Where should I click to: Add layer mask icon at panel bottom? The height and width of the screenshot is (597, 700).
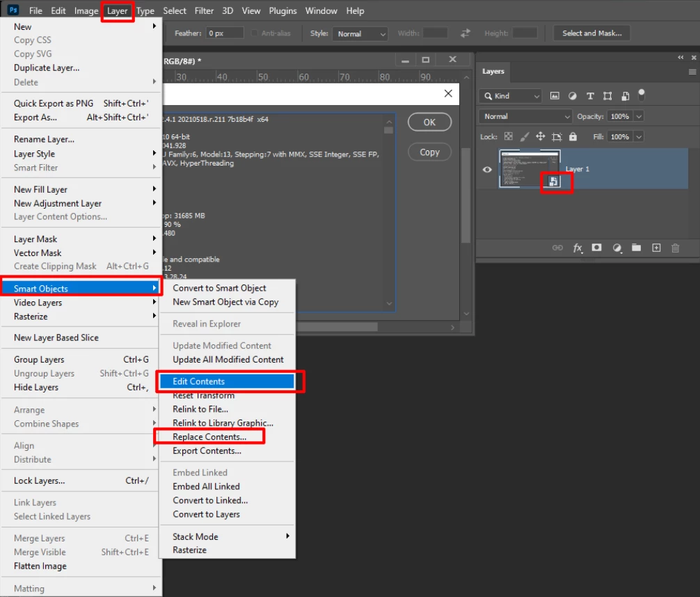tap(596, 248)
